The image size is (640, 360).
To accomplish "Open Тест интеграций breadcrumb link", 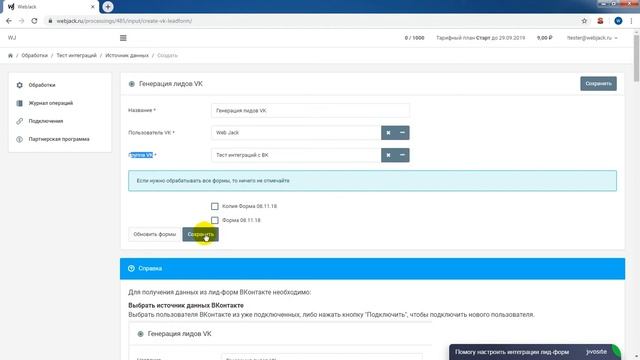I will coord(76,56).
